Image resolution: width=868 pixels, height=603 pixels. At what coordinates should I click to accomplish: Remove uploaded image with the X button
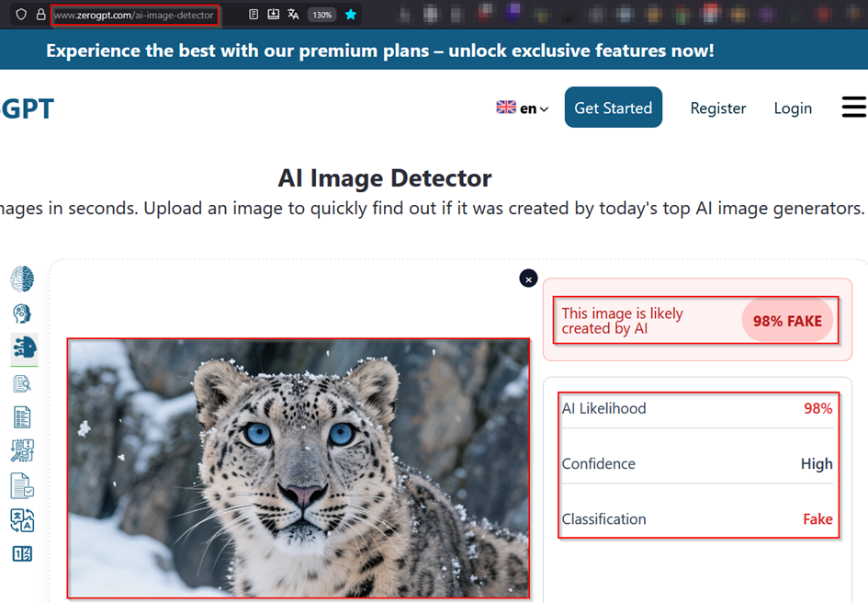click(x=528, y=279)
